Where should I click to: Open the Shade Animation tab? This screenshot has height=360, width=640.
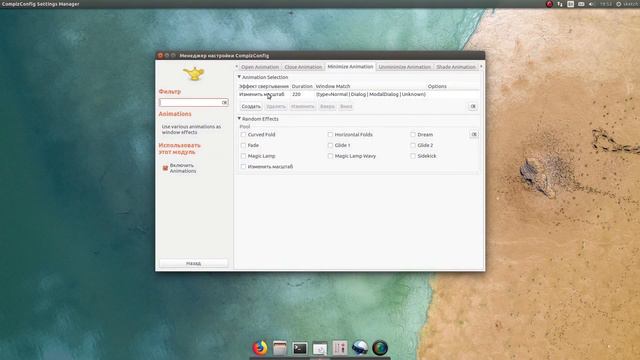point(456,67)
